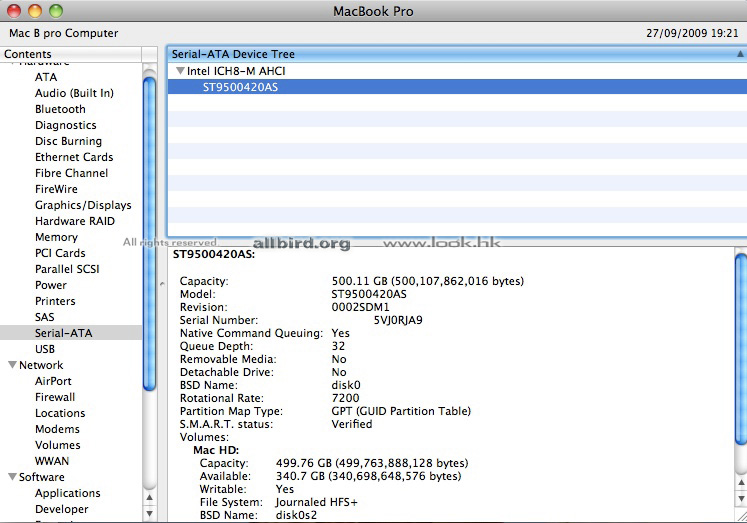
Task: Select the Audio (Built In) entry
Action: (x=74, y=93)
